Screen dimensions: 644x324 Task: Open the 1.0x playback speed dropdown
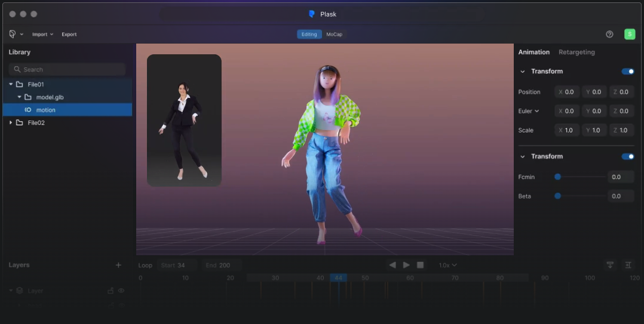447,265
